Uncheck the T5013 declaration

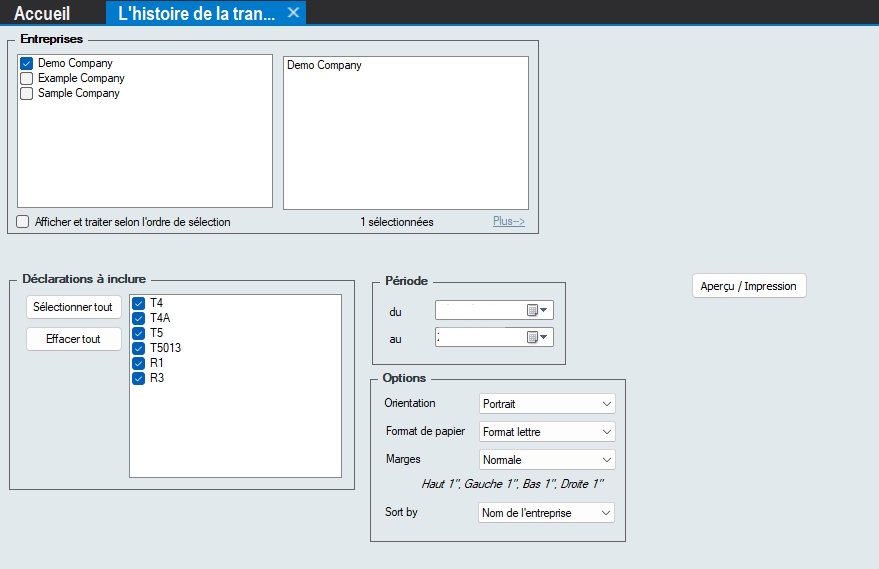click(x=139, y=348)
